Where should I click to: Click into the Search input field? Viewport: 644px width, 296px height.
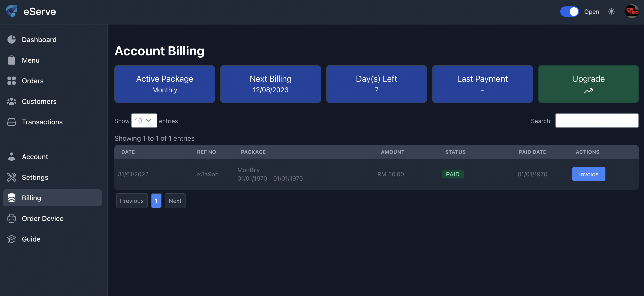(597, 121)
